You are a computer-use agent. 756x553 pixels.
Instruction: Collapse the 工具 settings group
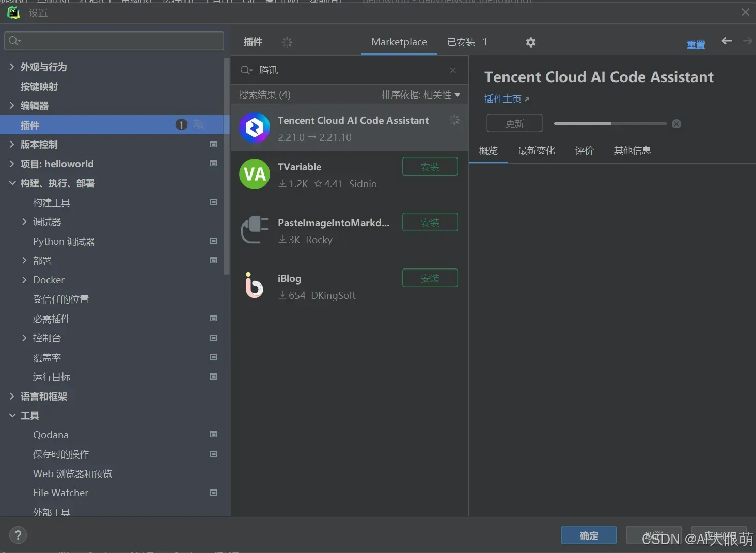tap(12, 415)
